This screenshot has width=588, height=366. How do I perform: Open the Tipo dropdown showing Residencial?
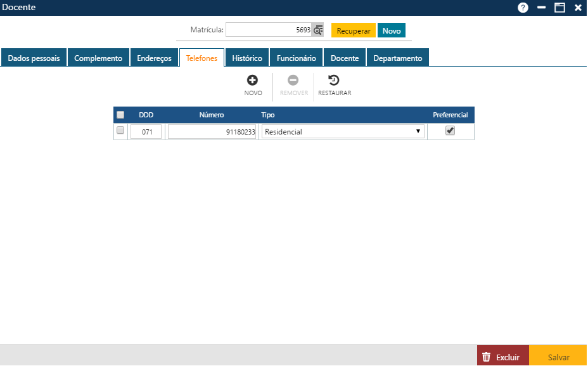point(343,131)
